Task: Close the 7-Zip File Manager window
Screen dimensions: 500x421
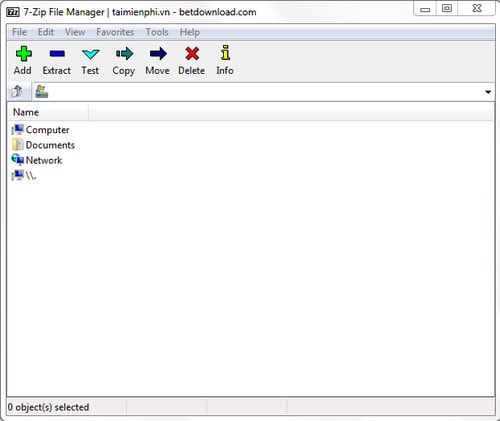Action: [477, 9]
